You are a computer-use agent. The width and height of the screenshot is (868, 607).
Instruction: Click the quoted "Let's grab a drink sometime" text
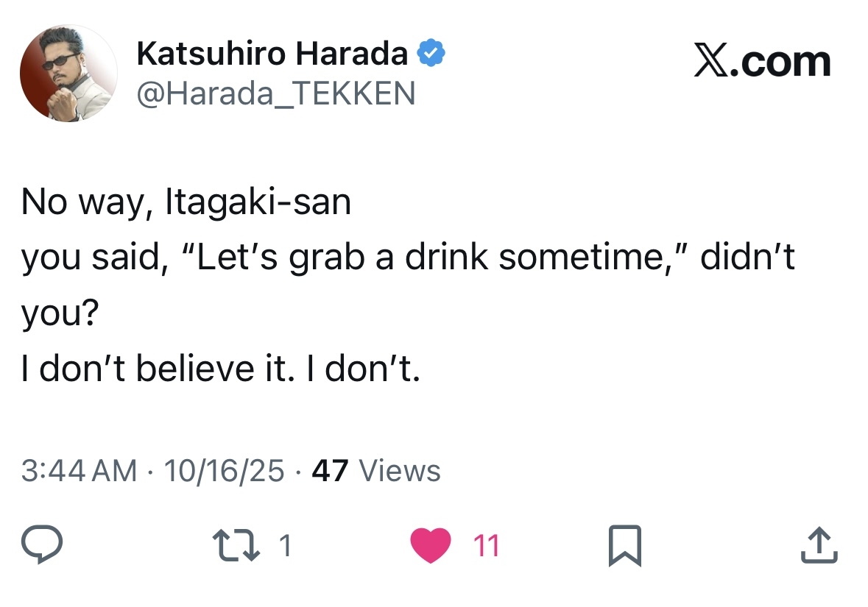429,259
